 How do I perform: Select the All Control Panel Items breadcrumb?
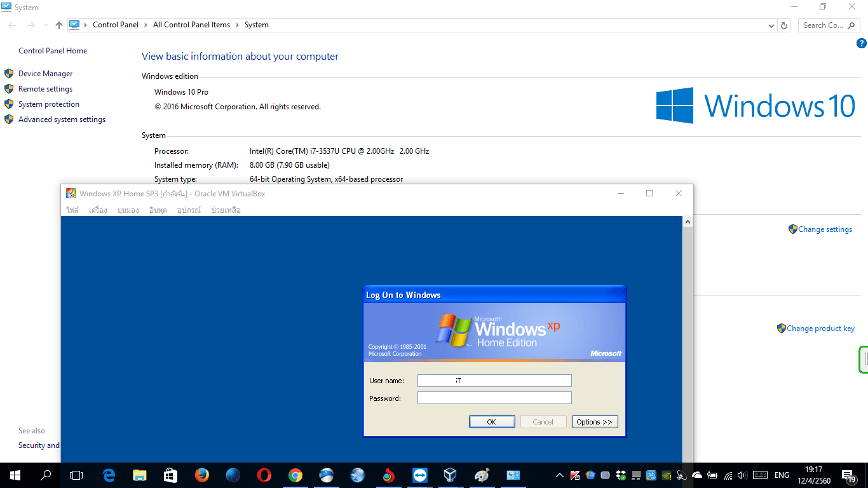(192, 25)
